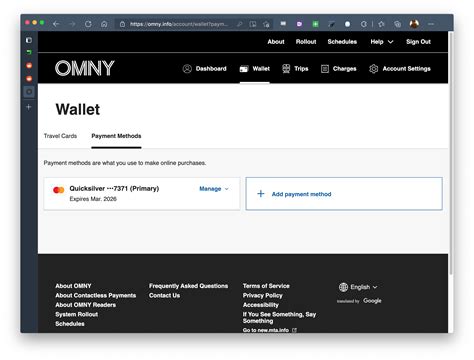Click the address bar URL field
Image resolution: width=474 pixels, height=360 pixels.
179,24
